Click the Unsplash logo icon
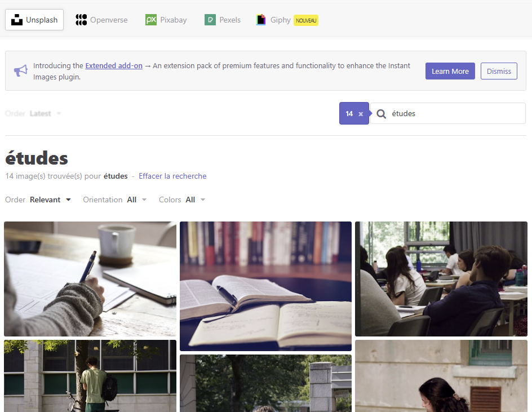The image size is (532, 412). tap(17, 20)
